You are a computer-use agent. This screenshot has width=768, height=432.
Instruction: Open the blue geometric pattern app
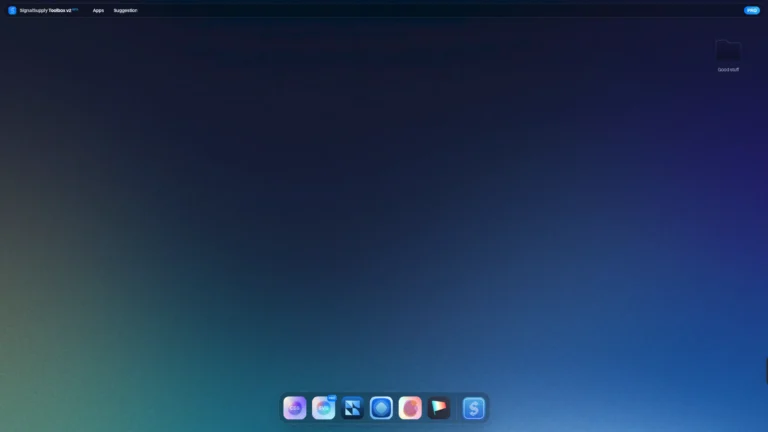(352, 408)
